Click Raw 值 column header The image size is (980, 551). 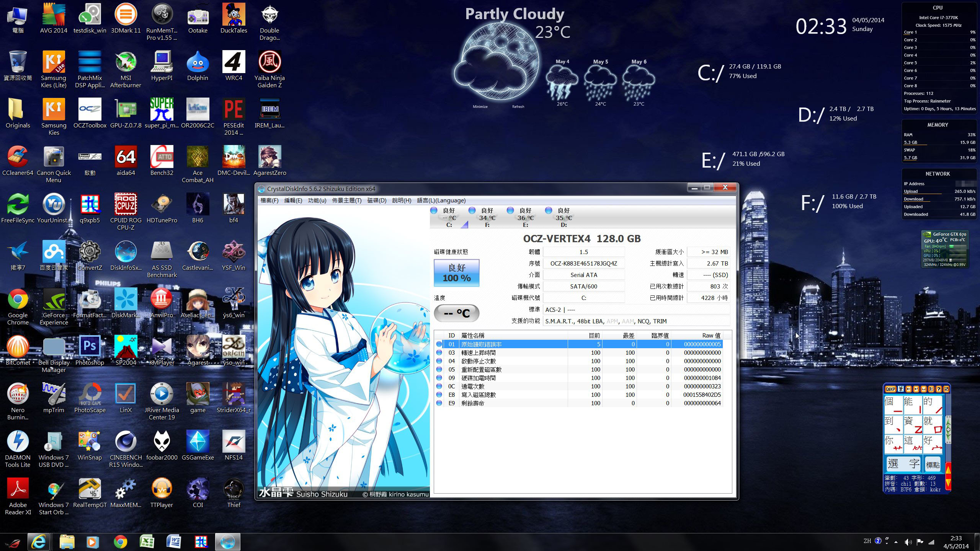pos(697,336)
